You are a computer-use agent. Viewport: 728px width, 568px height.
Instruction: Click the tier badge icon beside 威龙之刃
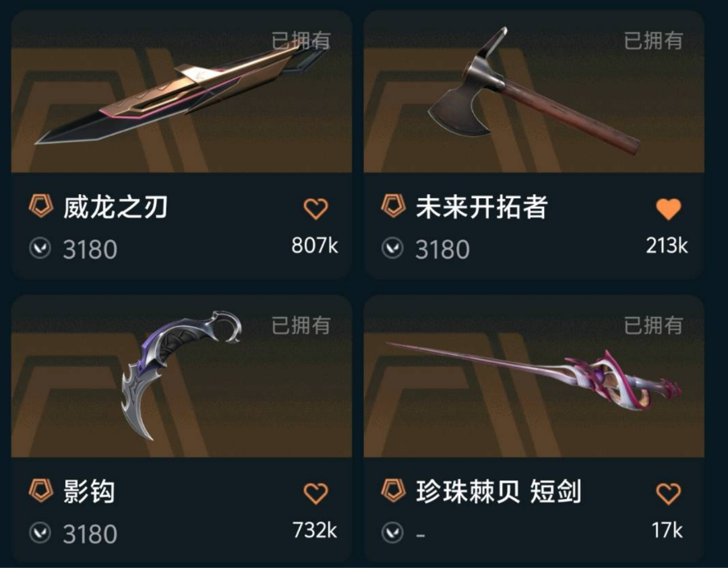[41, 206]
